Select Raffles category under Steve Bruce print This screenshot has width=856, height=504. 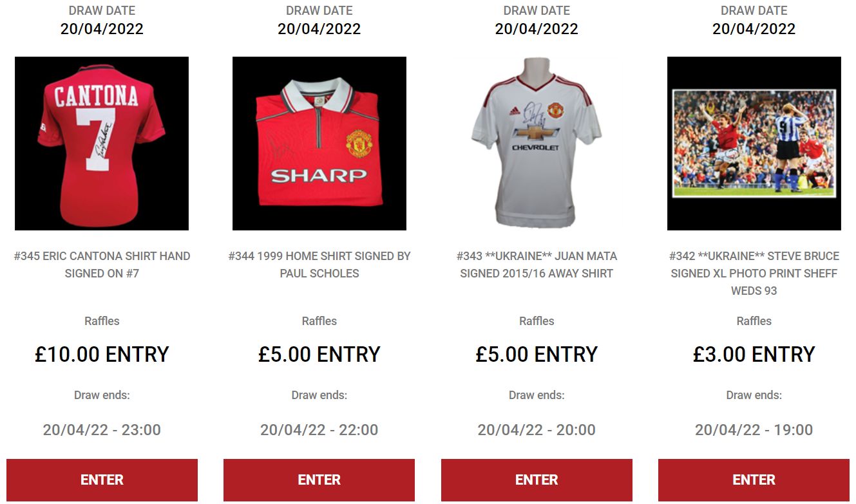coord(754,321)
